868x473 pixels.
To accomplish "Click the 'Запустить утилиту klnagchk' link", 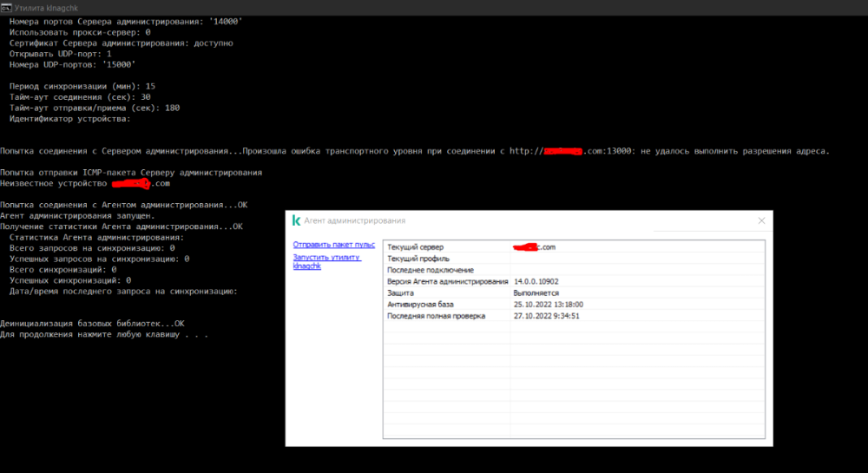I will 326,262.
